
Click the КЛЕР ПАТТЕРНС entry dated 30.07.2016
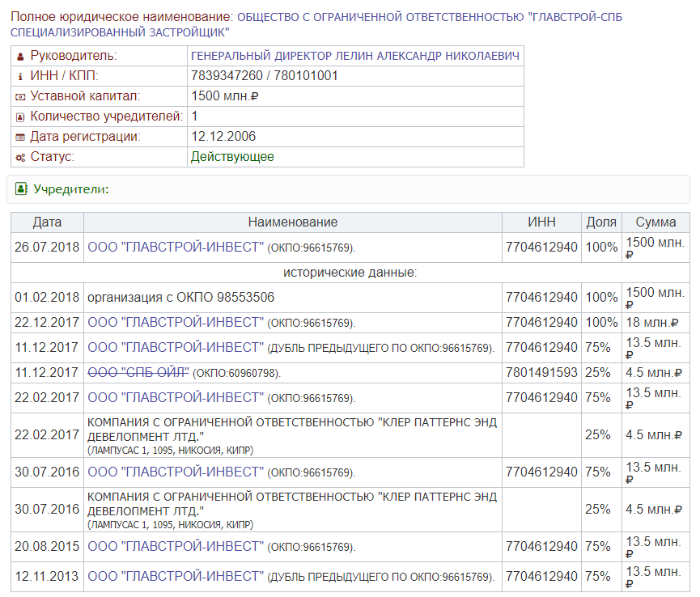tap(292, 510)
